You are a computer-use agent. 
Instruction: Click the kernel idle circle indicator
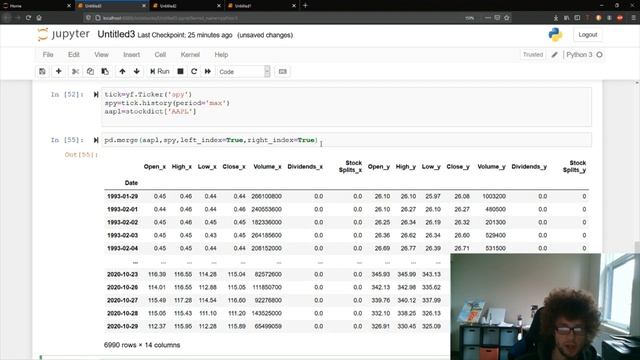coord(599,55)
